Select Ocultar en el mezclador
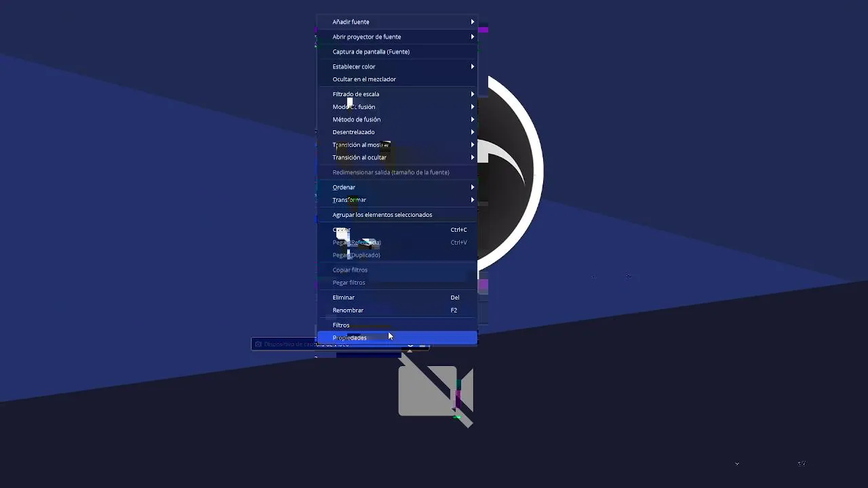The height and width of the screenshot is (488, 868). 397,79
